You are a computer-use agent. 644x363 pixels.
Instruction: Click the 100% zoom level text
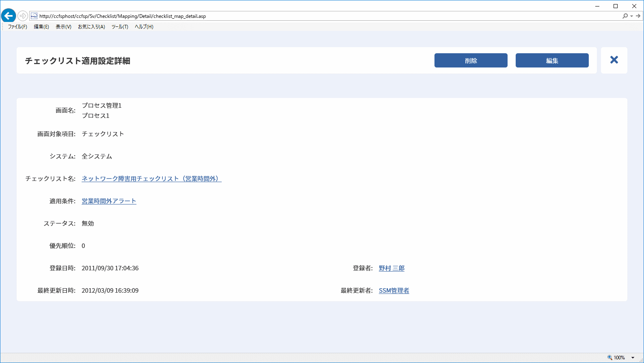point(619,358)
